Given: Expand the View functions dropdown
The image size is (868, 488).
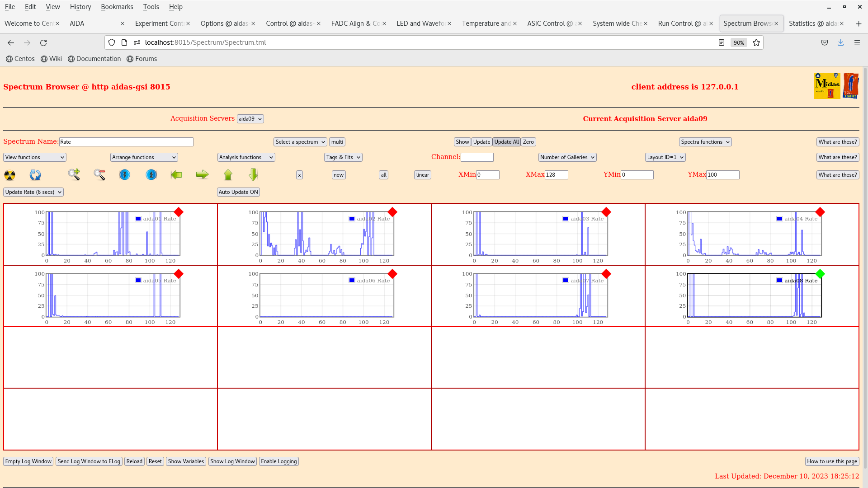Looking at the screenshot, I should pos(35,157).
